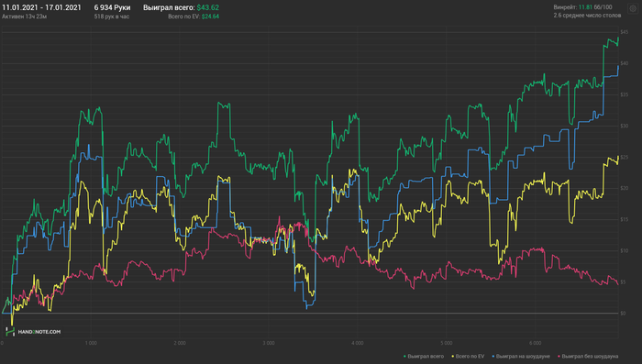The height and width of the screenshot is (364, 642).
Task: Click the '5 000' x-axis hands label
Action: click(447, 343)
